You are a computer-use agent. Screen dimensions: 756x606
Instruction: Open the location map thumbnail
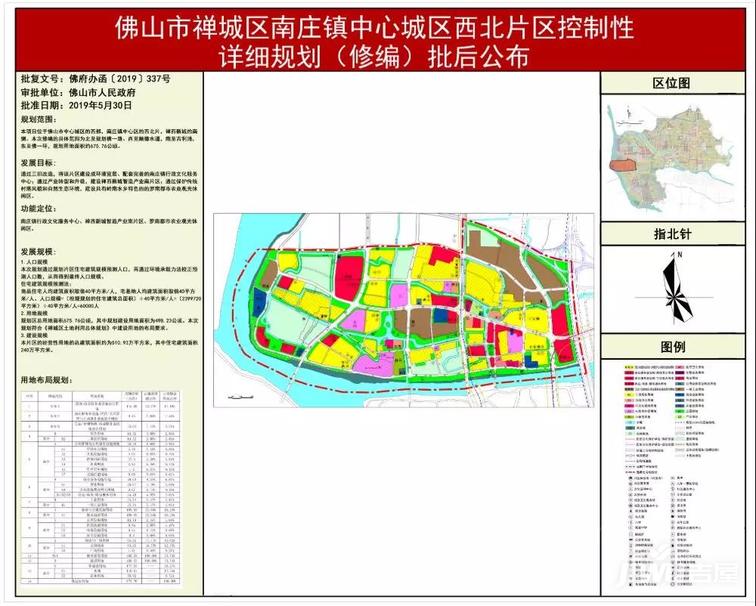(672, 158)
